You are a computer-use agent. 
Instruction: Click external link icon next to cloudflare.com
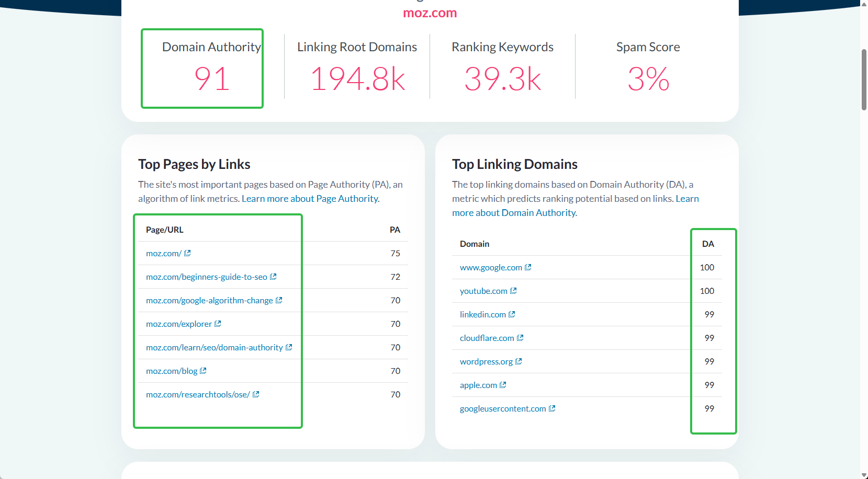520,338
